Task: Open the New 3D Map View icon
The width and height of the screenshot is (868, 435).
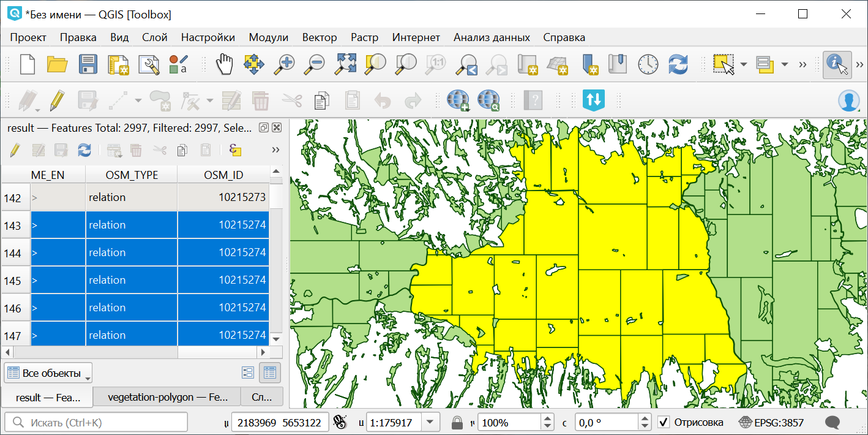Action: coord(558,64)
